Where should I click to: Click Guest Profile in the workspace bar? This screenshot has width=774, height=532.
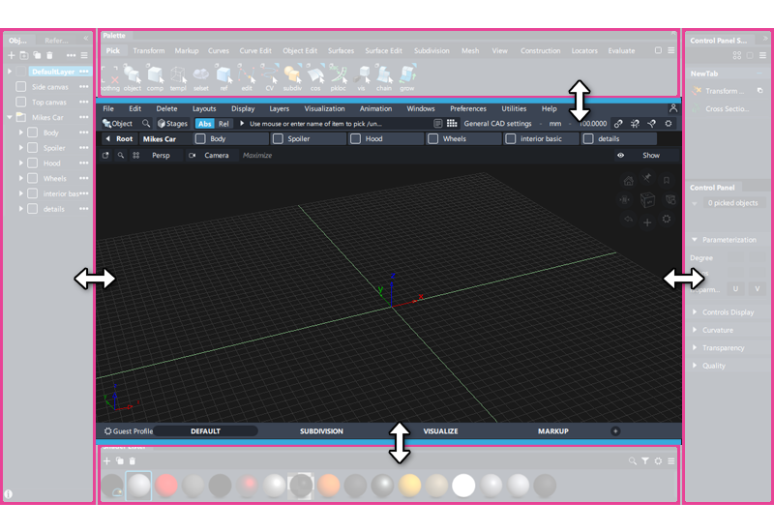click(x=129, y=431)
